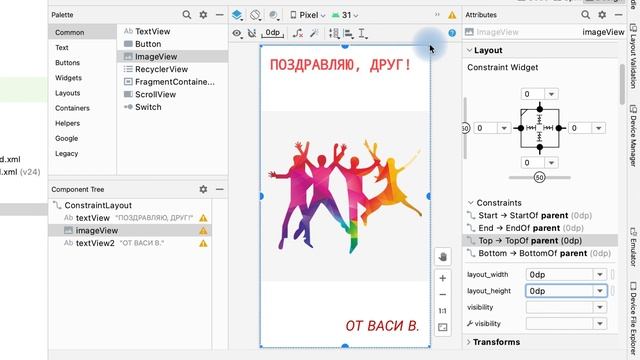Minimize the Attributes panel
This screenshot has width=640, height=360.
pos(618,15)
